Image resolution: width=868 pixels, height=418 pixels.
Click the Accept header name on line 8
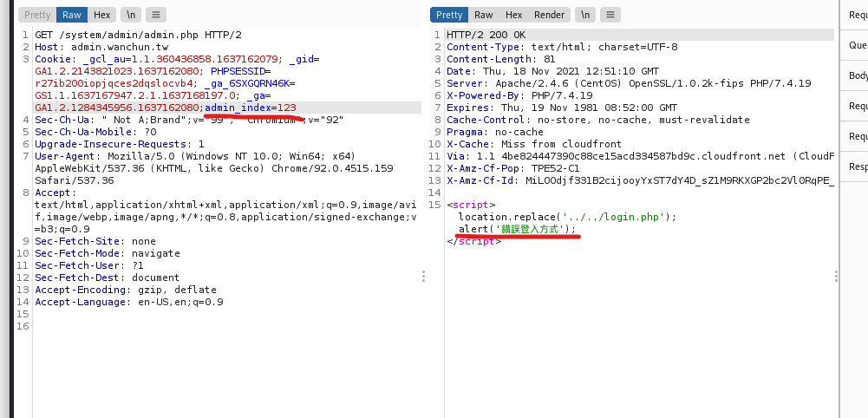pos(53,193)
